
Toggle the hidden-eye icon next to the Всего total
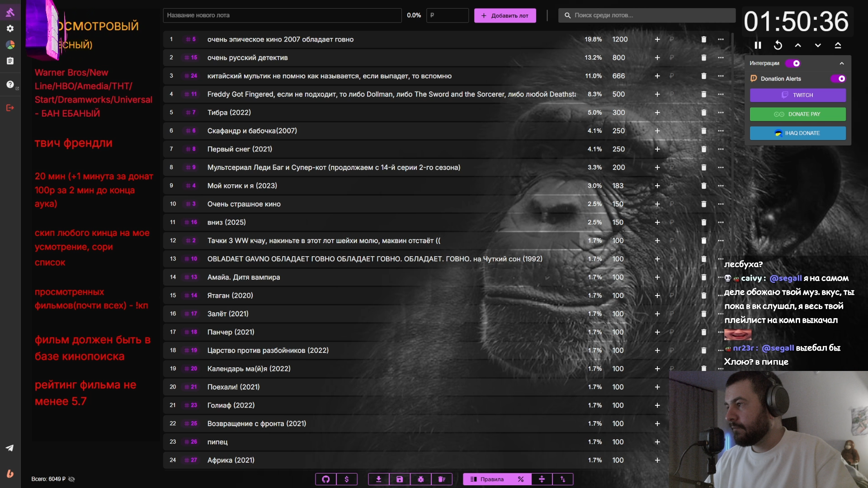71,479
